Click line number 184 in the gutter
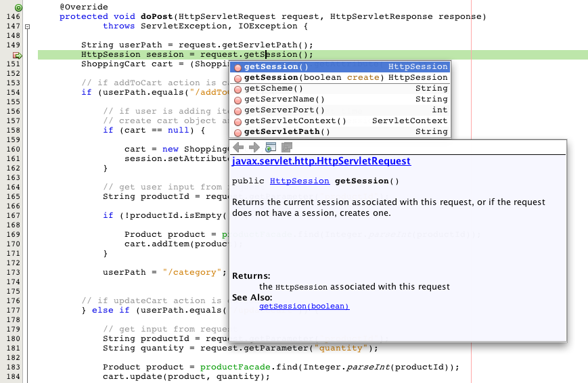The height and width of the screenshot is (383, 588). 13,376
